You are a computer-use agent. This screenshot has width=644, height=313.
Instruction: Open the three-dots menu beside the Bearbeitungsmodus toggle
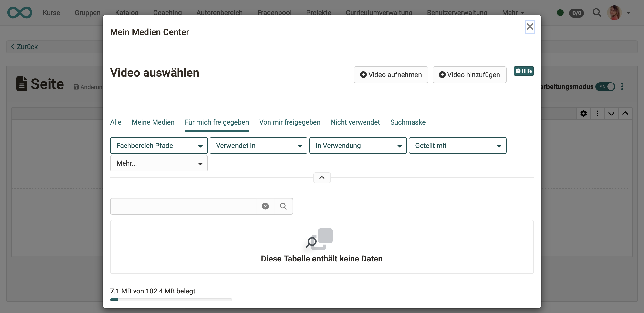622,86
